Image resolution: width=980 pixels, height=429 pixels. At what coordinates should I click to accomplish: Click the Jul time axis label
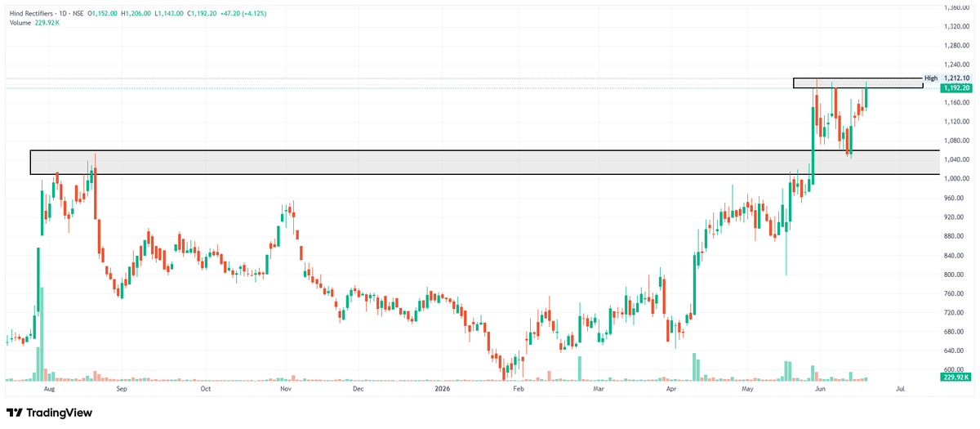902,391
